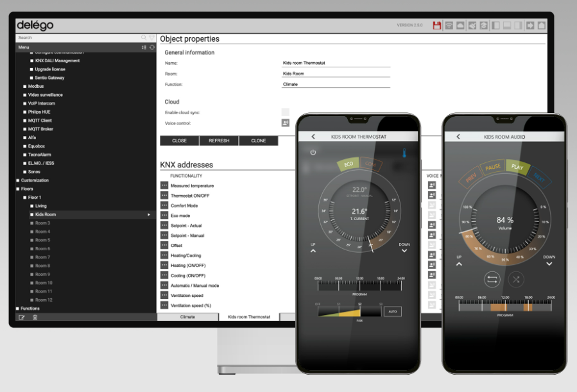Click the REFRESH button

pos(219,141)
